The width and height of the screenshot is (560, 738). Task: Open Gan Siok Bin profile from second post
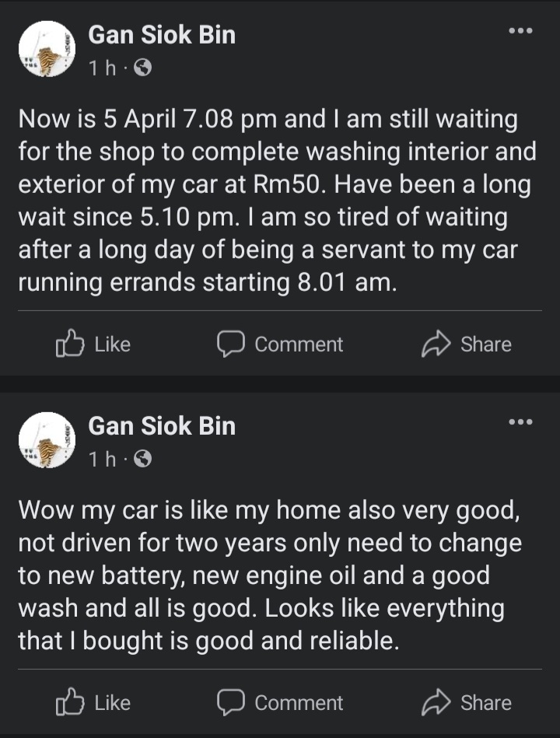(162, 425)
